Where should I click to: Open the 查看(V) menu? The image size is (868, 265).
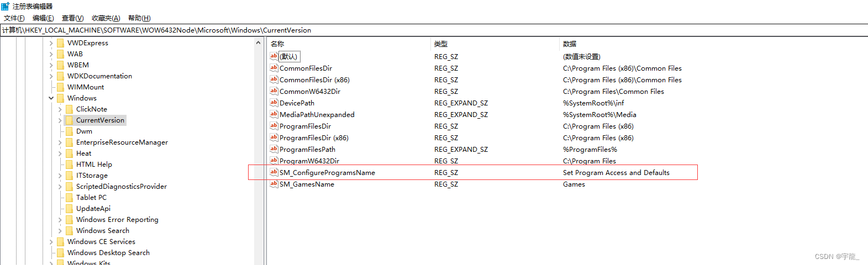click(x=72, y=18)
